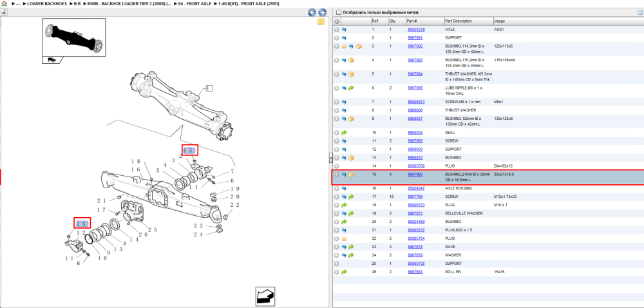Click green arrow on BELLEVILLE WASHER row
Screen dimensions: 644x308
pos(351,213)
